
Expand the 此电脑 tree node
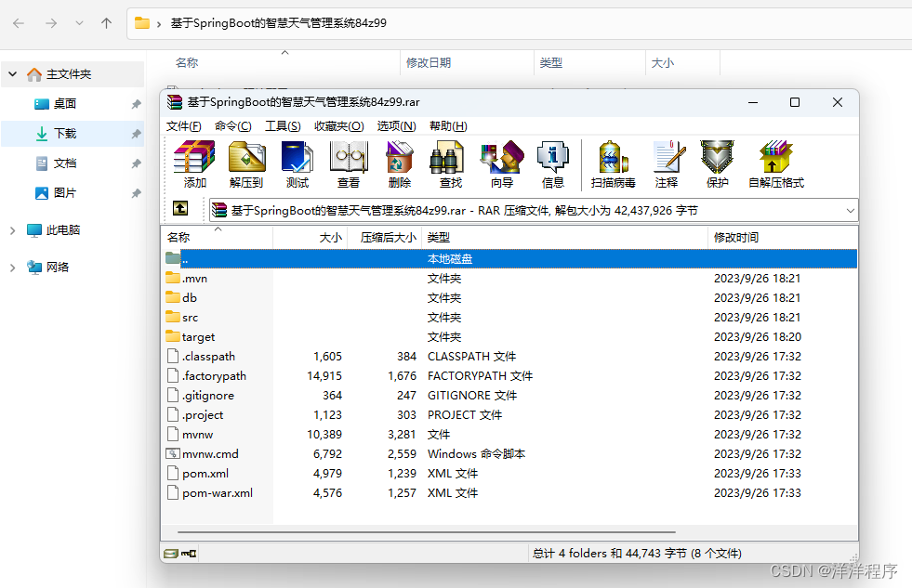click(x=13, y=230)
